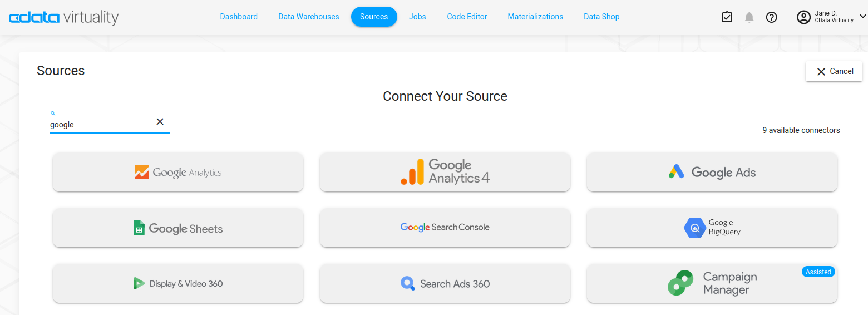Focus the connector search input field

pyautogui.click(x=100, y=125)
